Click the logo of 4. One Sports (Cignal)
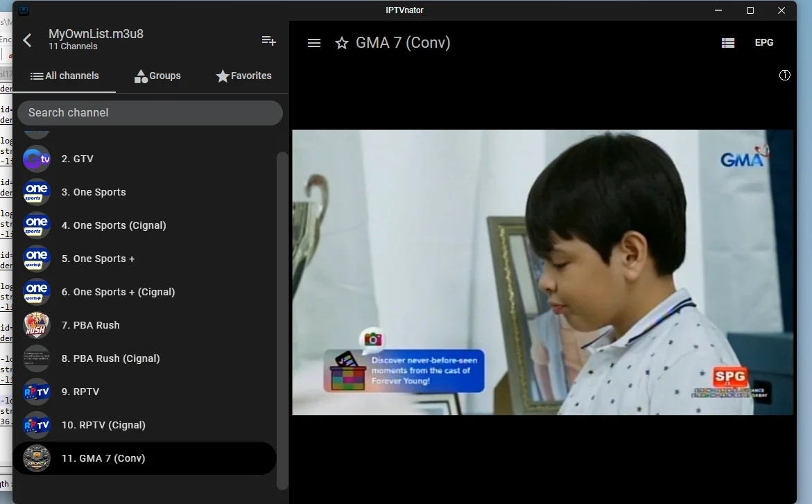The height and width of the screenshot is (504, 812). (x=37, y=225)
